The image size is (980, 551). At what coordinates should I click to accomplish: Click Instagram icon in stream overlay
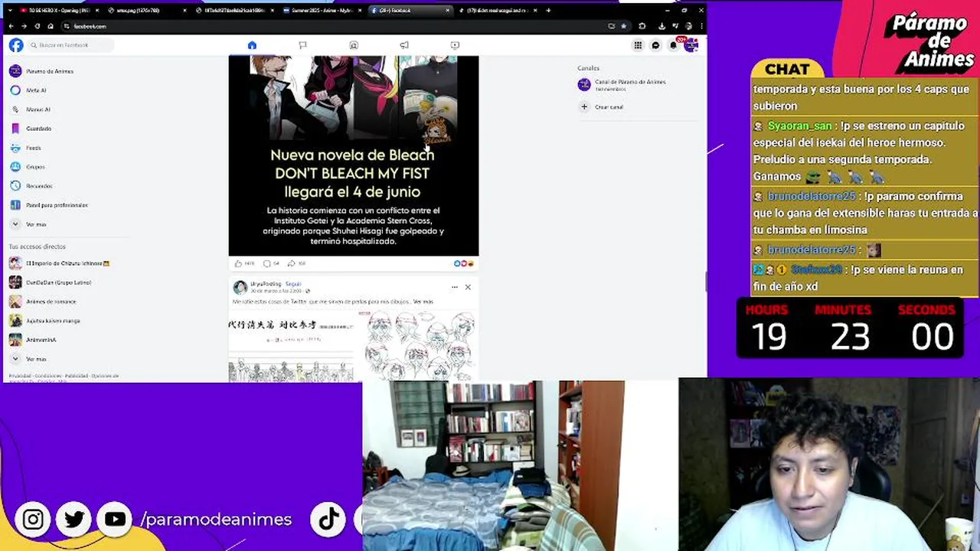33,520
